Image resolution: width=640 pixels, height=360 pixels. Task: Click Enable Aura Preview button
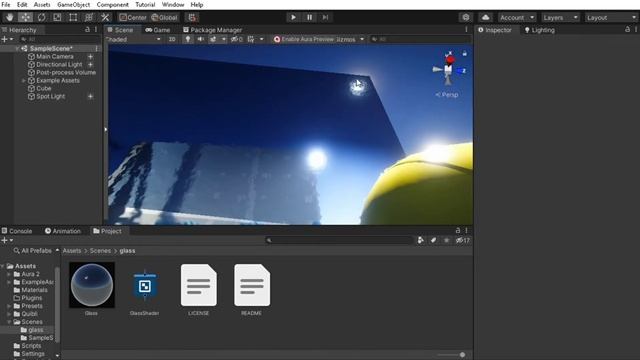[304, 39]
